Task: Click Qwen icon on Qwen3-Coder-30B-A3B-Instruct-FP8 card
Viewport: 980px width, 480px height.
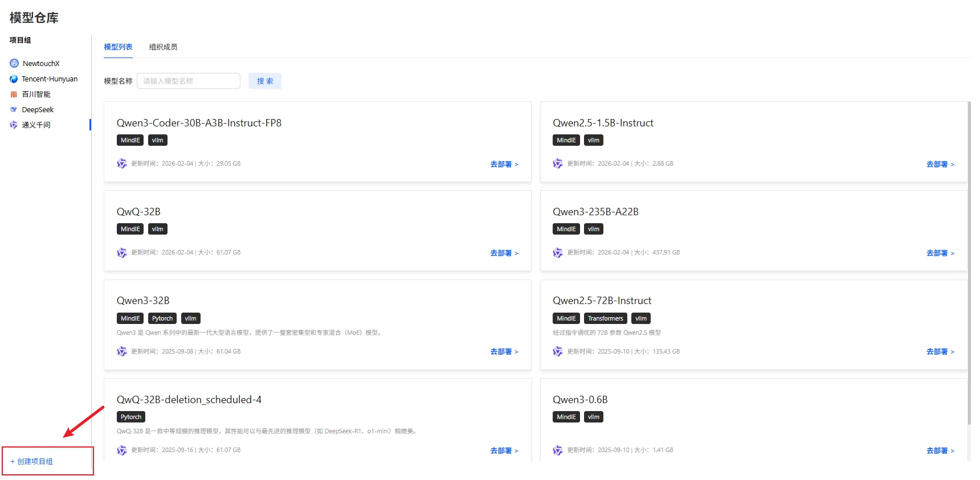Action: click(x=122, y=163)
